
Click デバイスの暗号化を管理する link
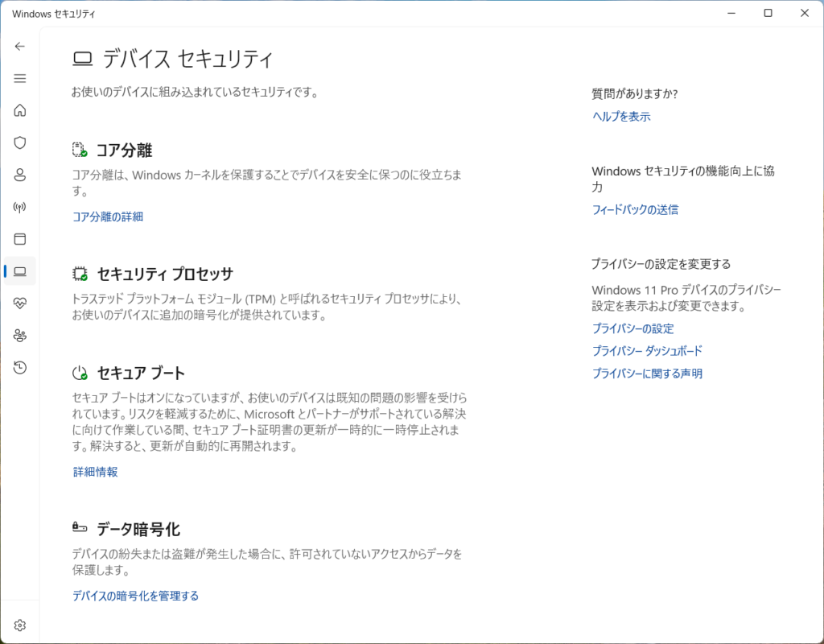pos(135,596)
